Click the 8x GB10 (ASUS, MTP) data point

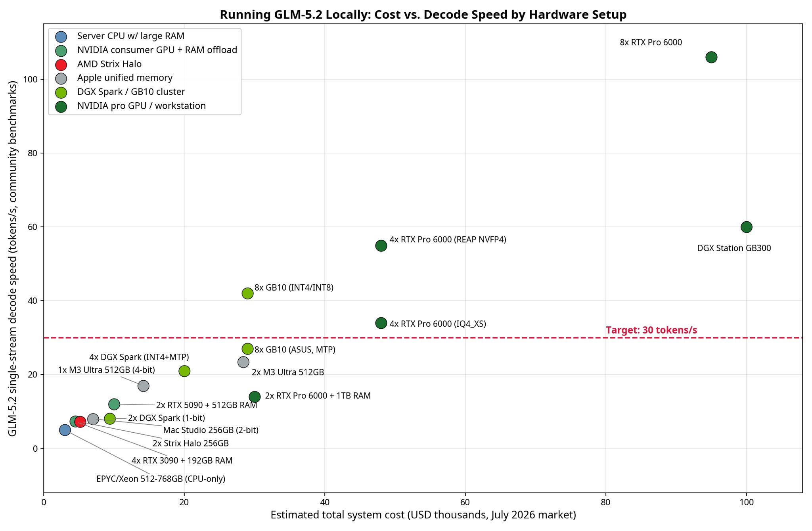pyautogui.click(x=247, y=349)
